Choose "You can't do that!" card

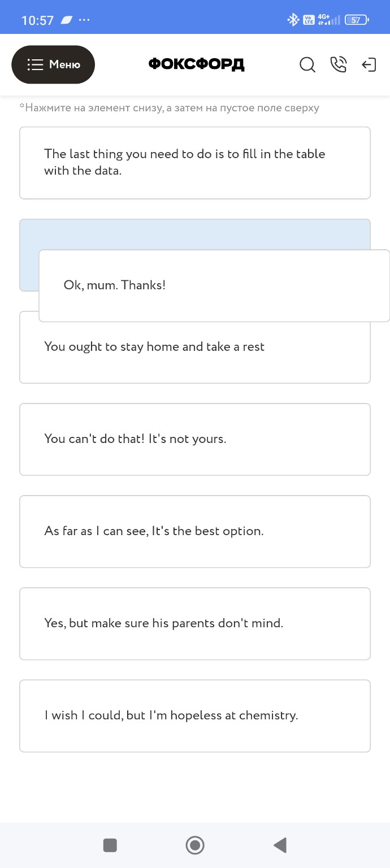tap(195, 439)
